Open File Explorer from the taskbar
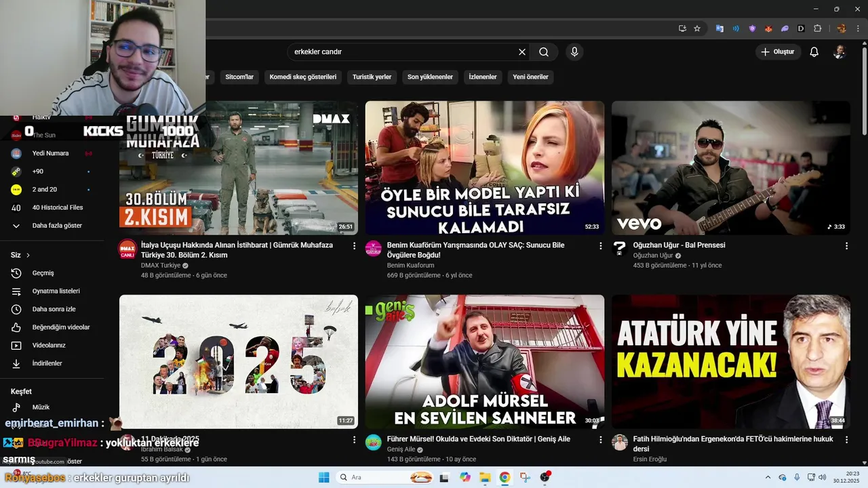Screen dimensions: 868x488 [x=485, y=477]
